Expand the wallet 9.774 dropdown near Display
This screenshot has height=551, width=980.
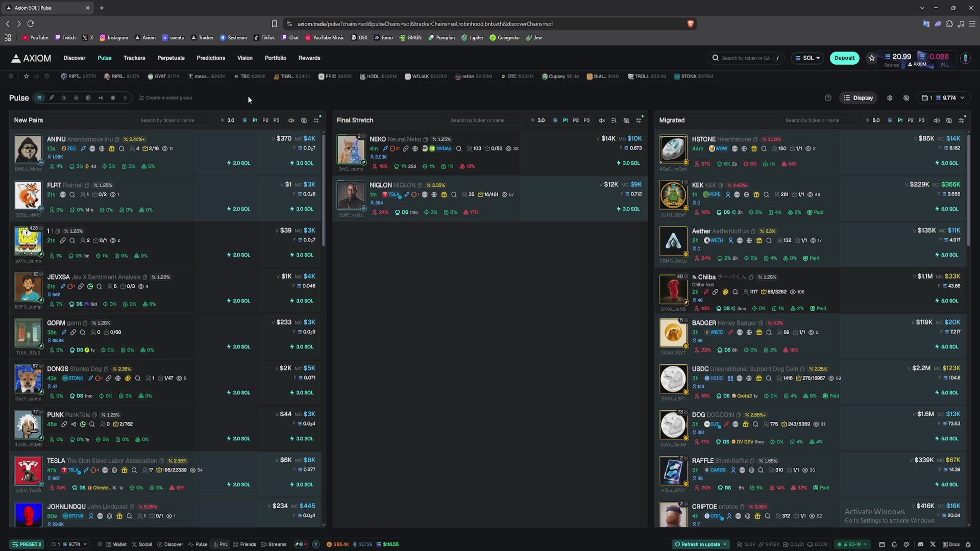tap(944, 98)
